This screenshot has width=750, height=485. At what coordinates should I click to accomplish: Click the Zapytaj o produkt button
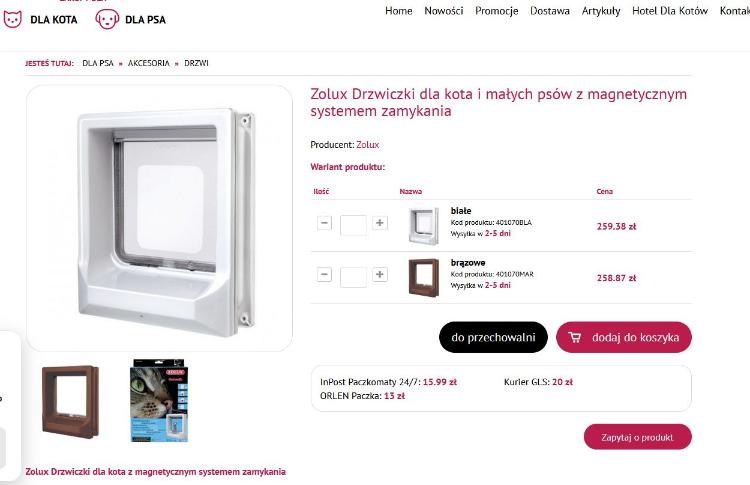click(x=638, y=437)
